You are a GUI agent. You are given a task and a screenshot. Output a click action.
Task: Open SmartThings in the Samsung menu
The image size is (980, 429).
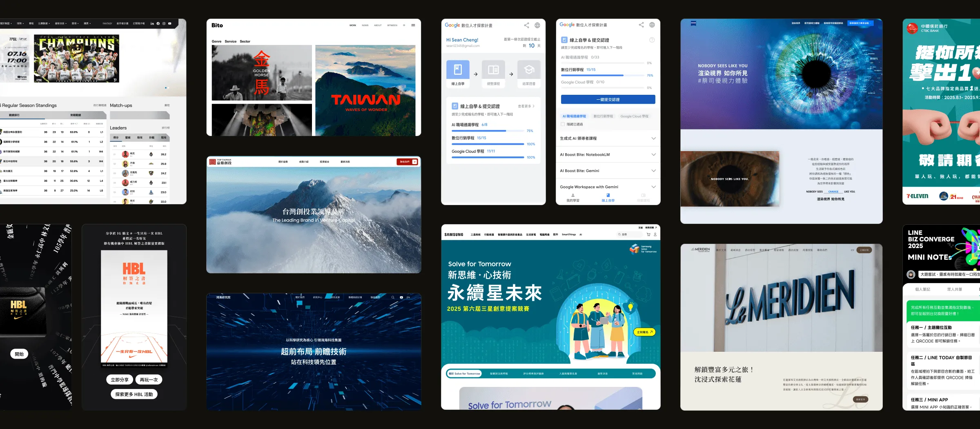569,235
